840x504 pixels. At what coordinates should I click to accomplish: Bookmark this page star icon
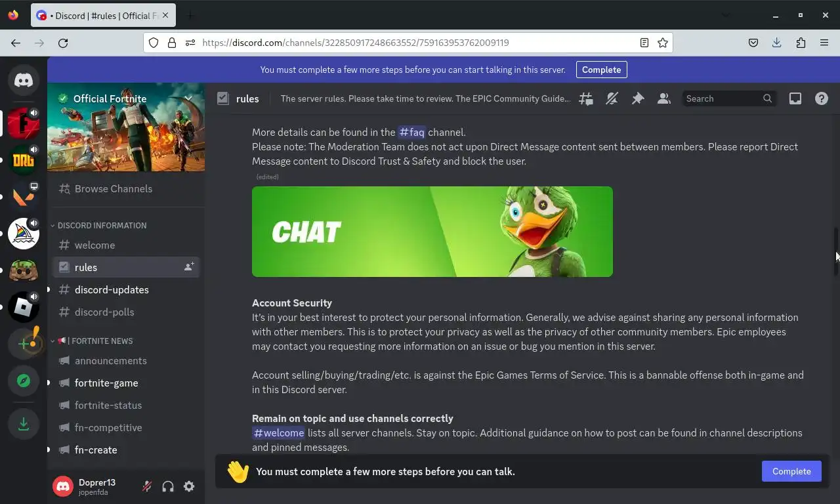point(663,43)
